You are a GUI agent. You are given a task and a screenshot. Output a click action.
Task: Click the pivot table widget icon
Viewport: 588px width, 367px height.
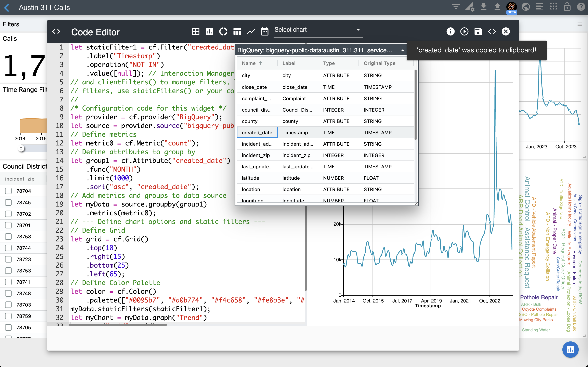tap(237, 32)
